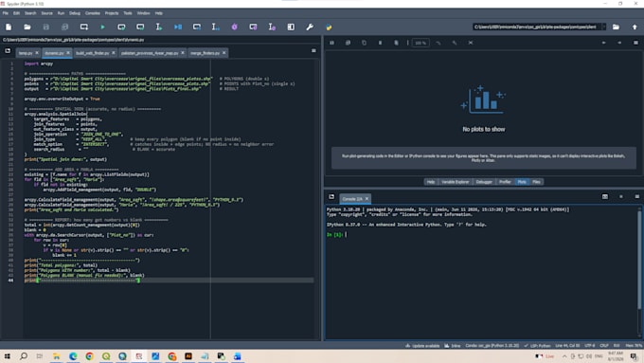Viewport: 644px width, 363px height.
Task: Open Windows Start menu
Action: pyautogui.click(x=8, y=356)
